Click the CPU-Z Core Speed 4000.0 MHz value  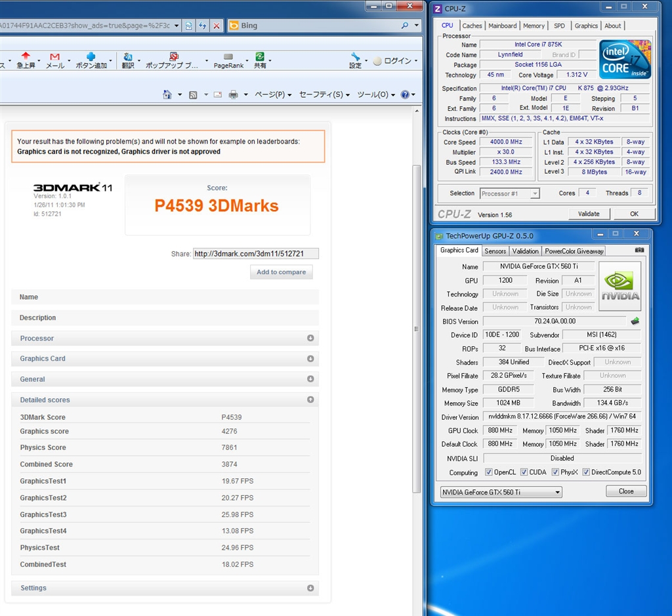point(506,142)
